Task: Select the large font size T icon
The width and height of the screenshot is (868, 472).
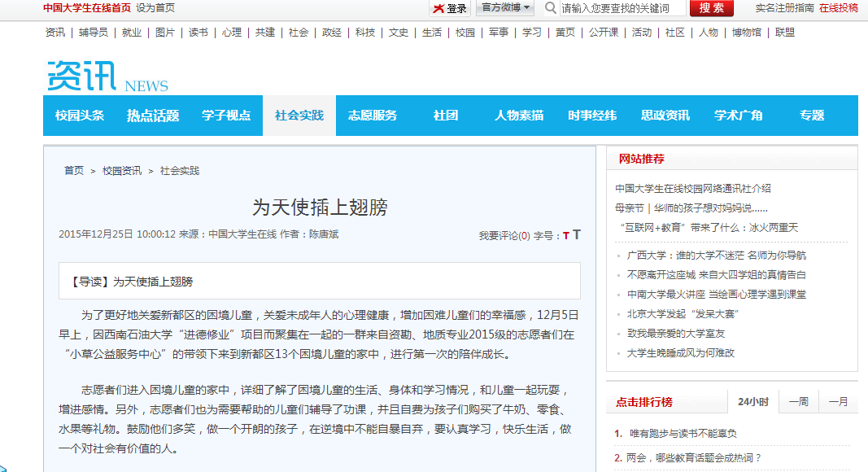Action: point(576,235)
